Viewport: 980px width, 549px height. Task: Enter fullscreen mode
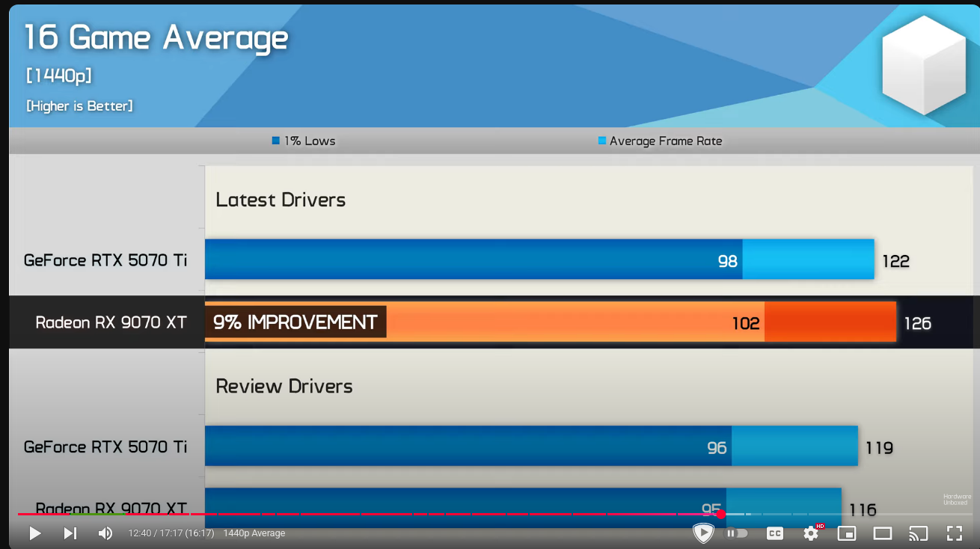coord(954,533)
